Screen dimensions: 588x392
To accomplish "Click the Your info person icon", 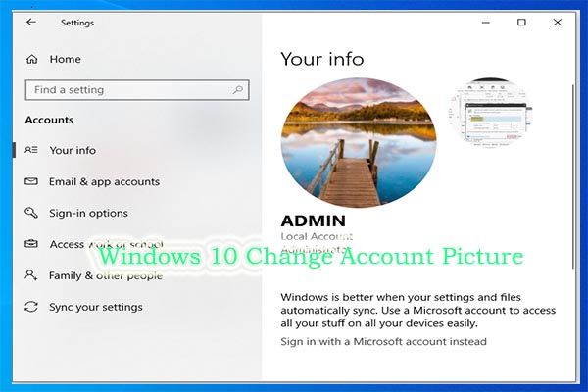I will click(x=31, y=150).
